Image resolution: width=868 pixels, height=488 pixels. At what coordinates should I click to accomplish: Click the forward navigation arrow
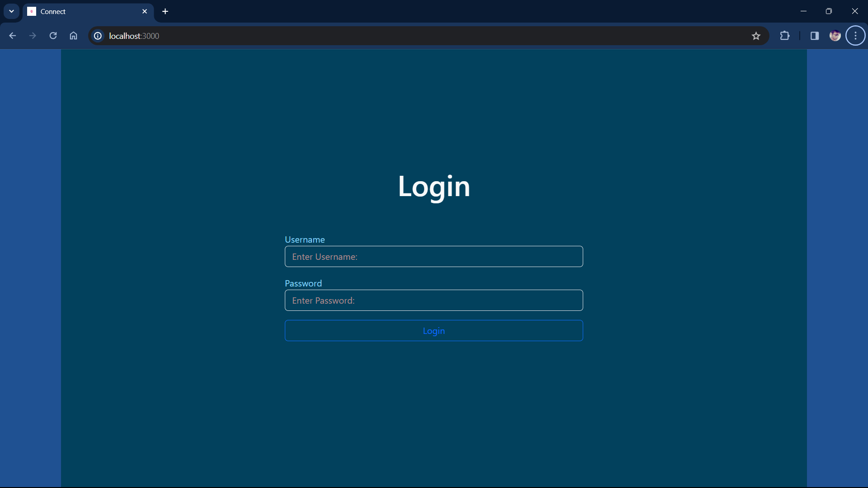coord(33,36)
